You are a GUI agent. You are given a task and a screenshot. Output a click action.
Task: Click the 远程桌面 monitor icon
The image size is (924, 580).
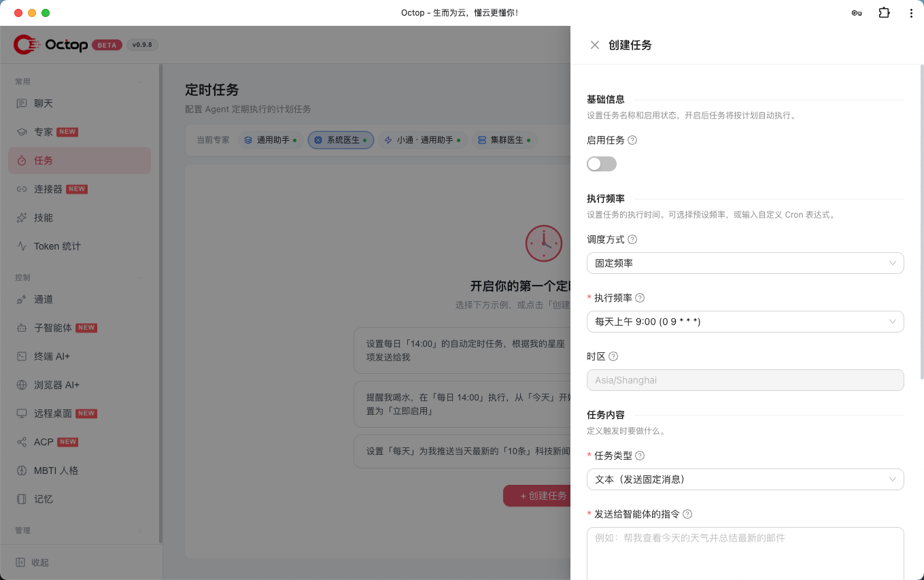(x=22, y=413)
